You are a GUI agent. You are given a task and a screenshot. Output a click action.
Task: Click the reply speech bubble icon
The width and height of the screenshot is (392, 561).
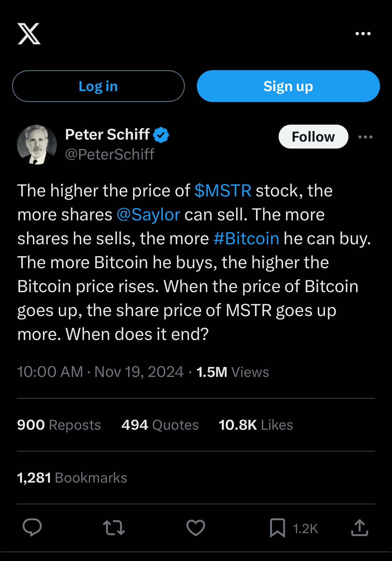32,527
